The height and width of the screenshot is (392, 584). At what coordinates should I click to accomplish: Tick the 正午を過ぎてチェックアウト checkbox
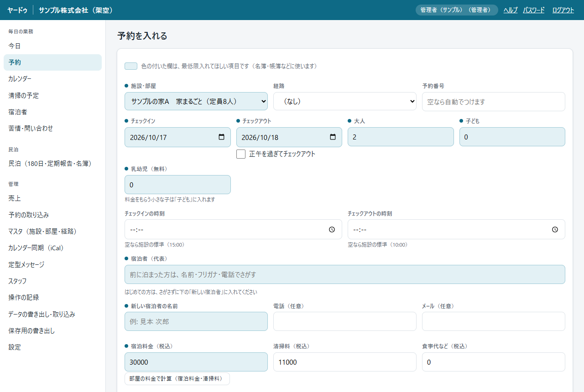point(241,154)
